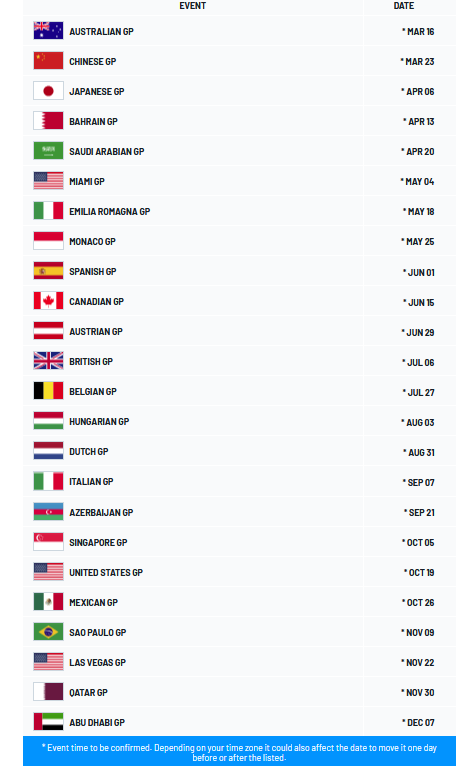Click the Mexican flag icon

pyautogui.click(x=48, y=602)
